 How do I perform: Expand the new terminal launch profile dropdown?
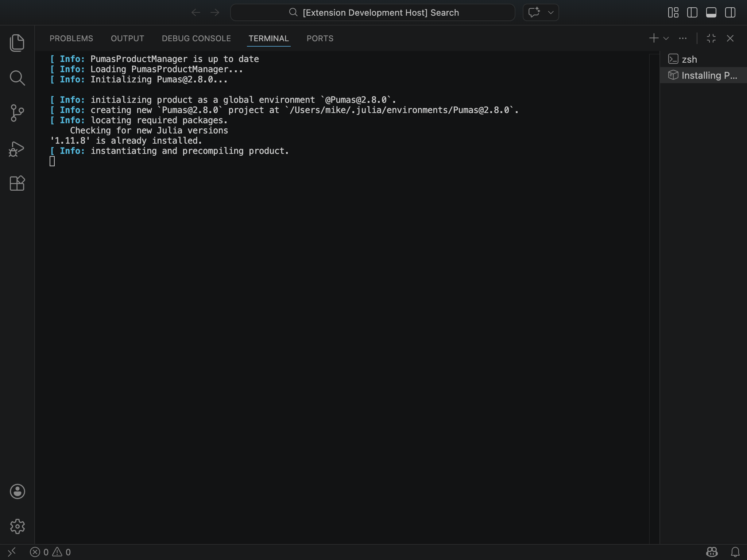(666, 38)
